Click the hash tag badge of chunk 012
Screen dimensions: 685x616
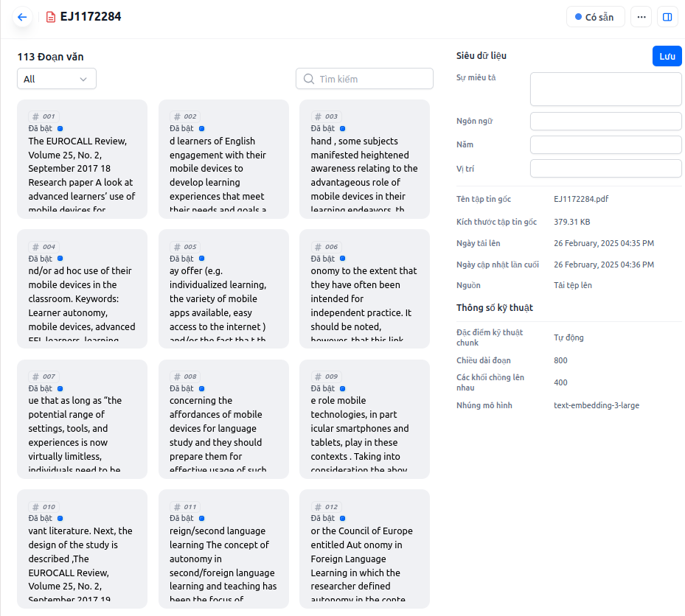326,507
